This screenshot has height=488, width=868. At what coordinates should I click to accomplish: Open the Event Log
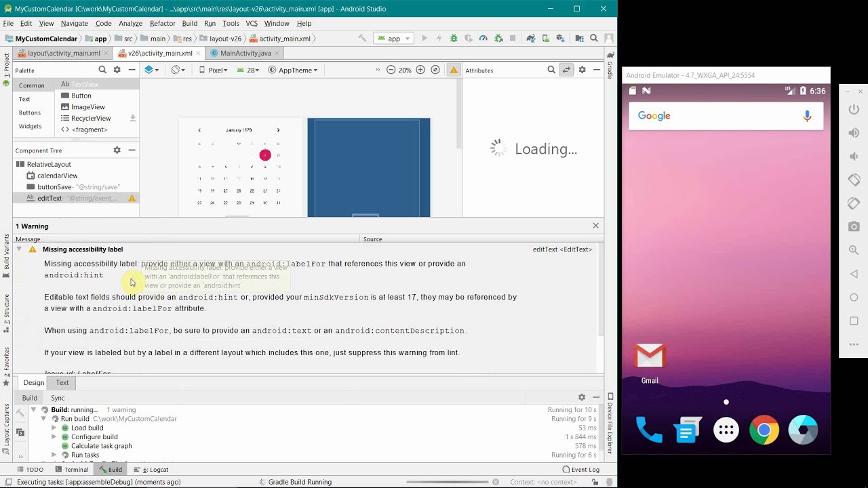point(580,470)
